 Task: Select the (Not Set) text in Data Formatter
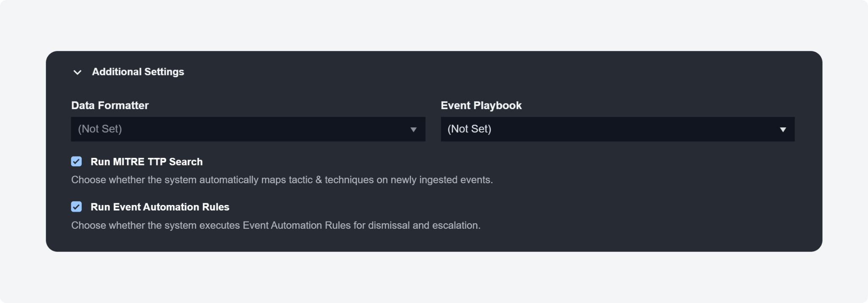point(100,129)
